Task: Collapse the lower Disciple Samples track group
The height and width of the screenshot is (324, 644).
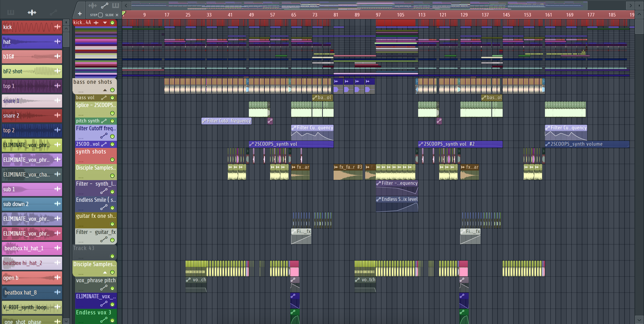Action: pos(105,272)
